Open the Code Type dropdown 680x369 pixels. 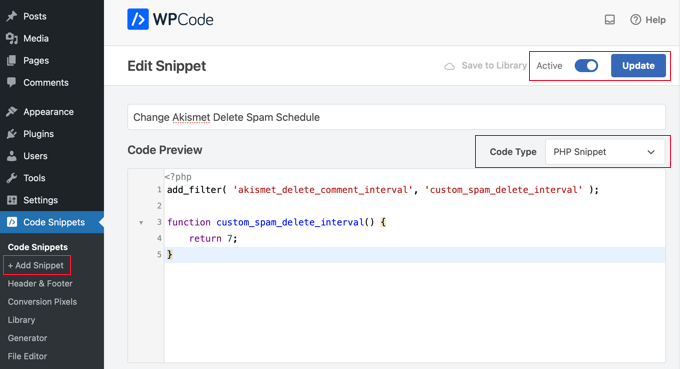pos(605,152)
